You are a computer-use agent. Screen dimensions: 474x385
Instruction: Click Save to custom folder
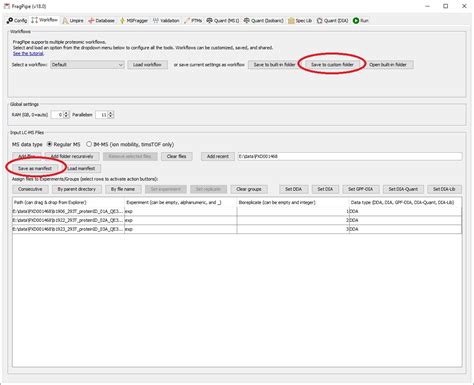tap(332, 65)
